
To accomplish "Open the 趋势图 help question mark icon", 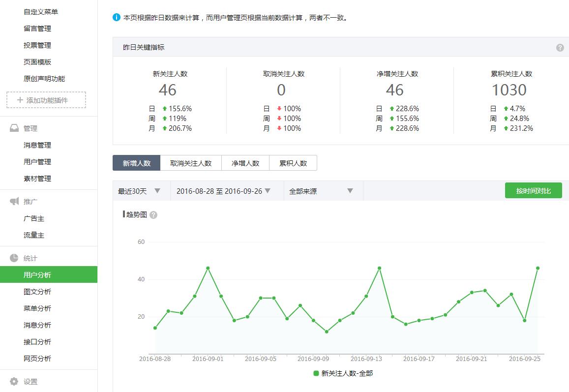I will [x=152, y=215].
